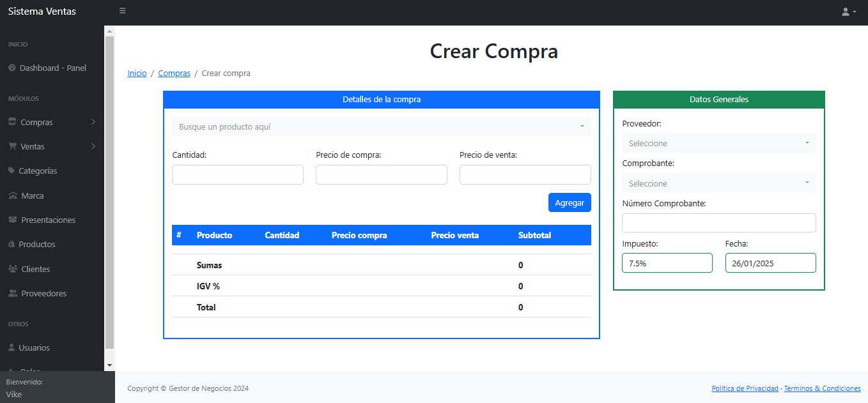Image resolution: width=868 pixels, height=403 pixels.
Task: Open the Comprobante Seleccione dropdown
Action: (x=718, y=183)
